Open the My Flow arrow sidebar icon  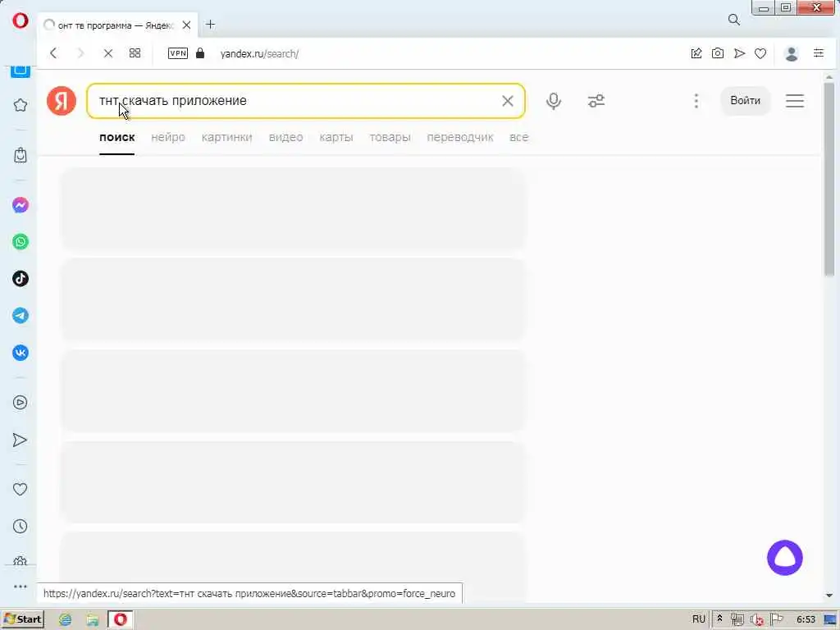[20, 440]
